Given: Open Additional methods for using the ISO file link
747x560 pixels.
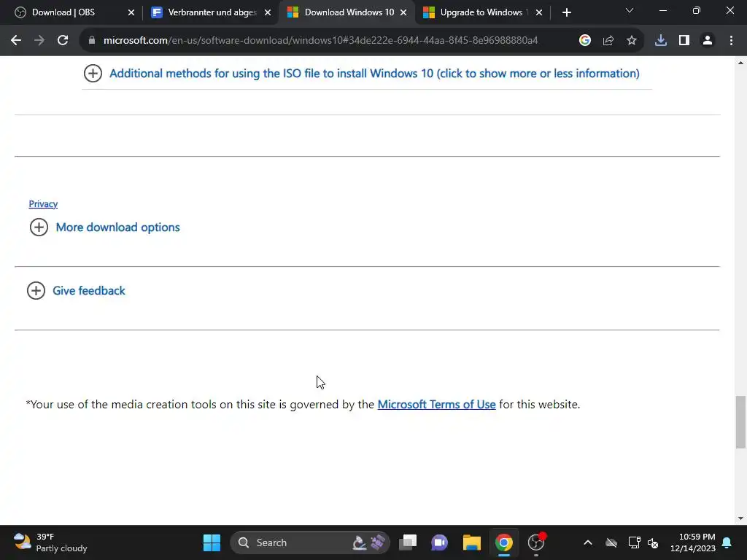Looking at the screenshot, I should pyautogui.click(x=374, y=74).
